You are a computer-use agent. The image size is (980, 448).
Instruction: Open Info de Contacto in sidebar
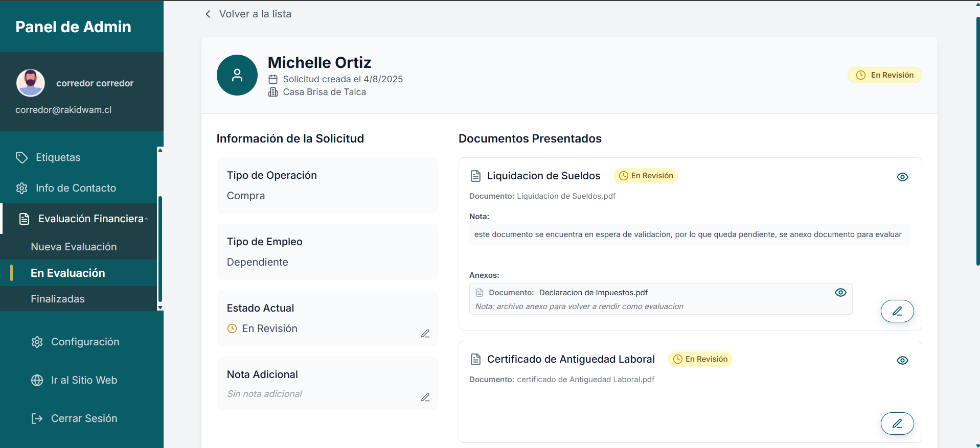(x=76, y=188)
